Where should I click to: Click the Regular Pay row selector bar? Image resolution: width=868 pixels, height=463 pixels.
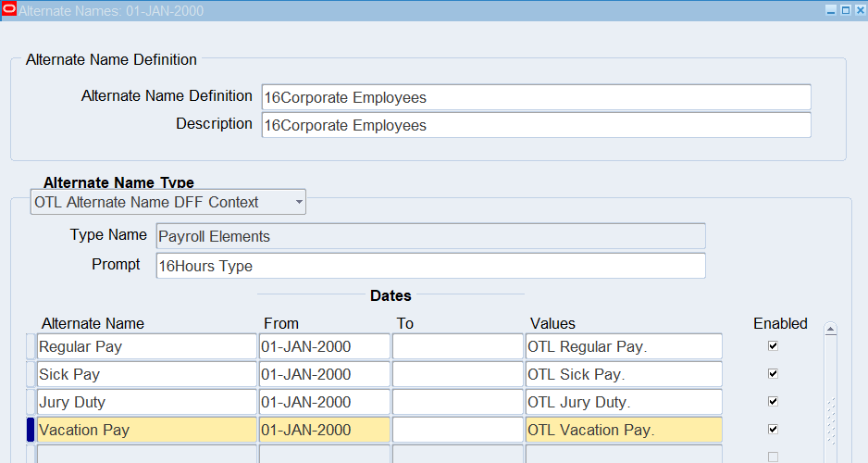pyautogui.click(x=31, y=347)
